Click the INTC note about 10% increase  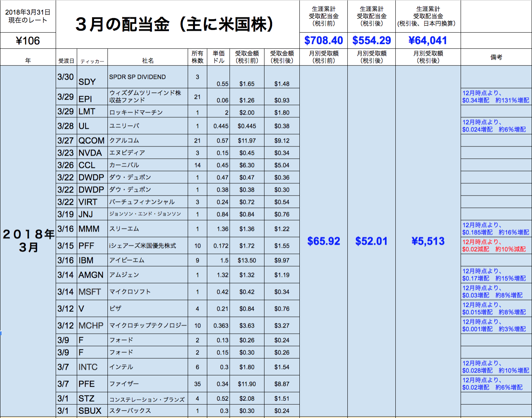pyautogui.click(x=496, y=367)
